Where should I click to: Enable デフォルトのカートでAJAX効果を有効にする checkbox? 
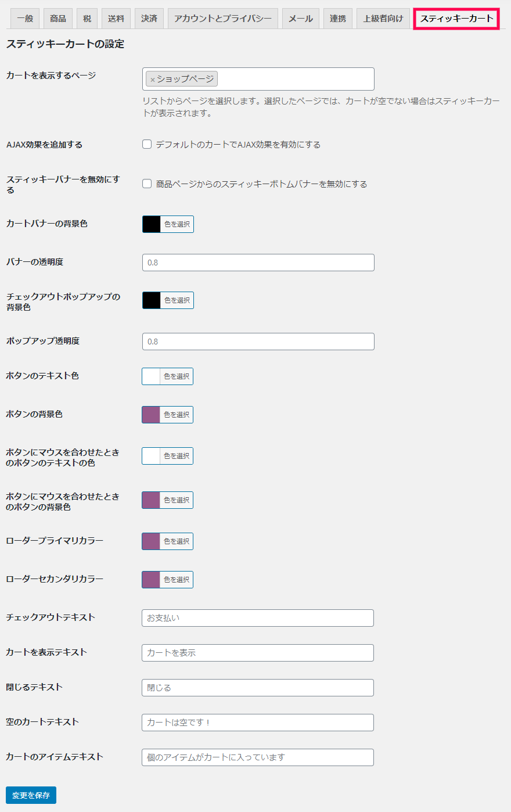[147, 144]
